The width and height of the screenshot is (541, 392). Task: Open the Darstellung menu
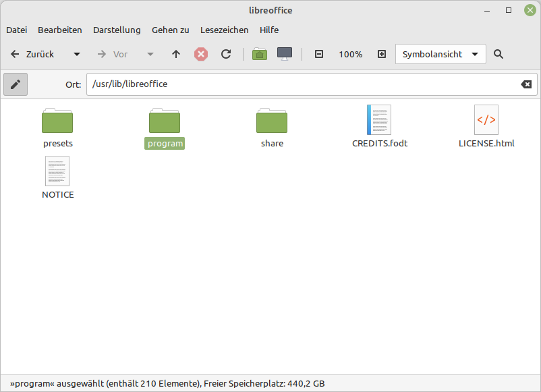click(117, 30)
